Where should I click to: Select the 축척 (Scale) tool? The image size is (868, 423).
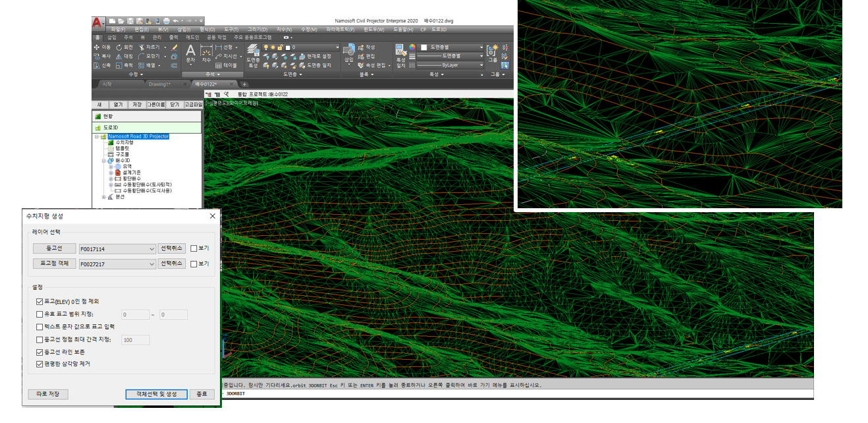click(x=125, y=66)
